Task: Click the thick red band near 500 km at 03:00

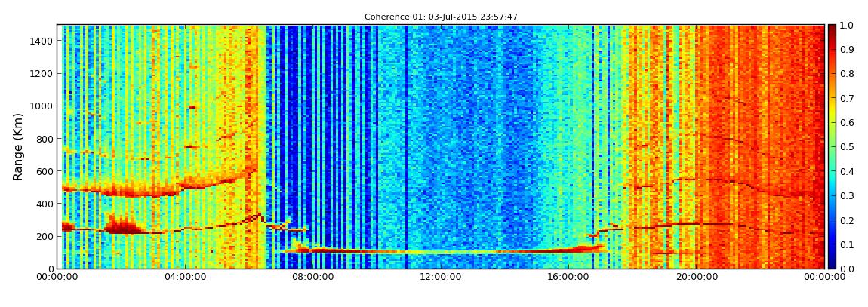Action: click(x=149, y=192)
